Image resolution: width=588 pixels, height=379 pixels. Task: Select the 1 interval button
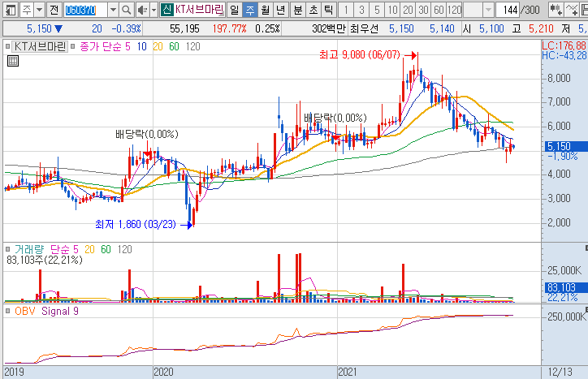(346, 10)
